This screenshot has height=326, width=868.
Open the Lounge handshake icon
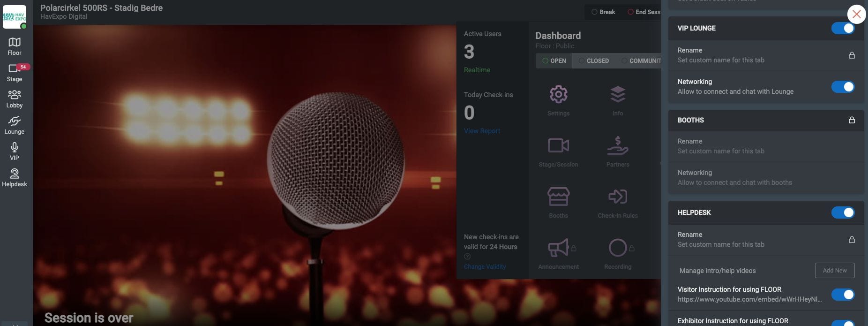(x=15, y=126)
